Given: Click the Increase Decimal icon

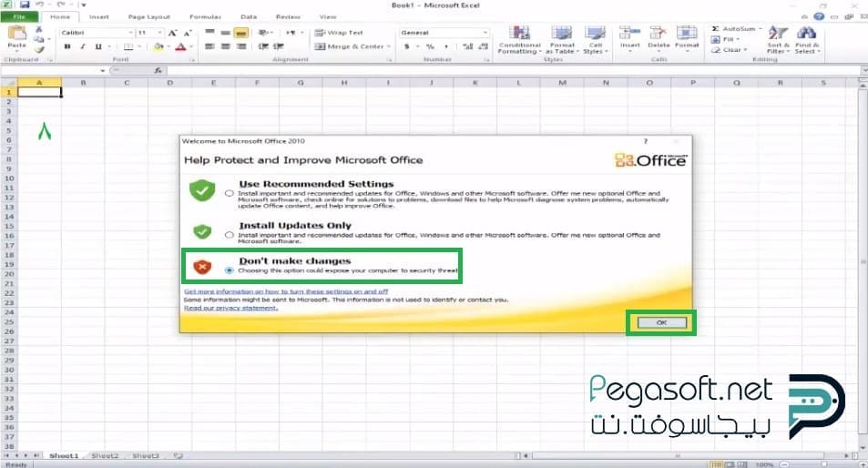Looking at the screenshot, I should [x=468, y=46].
